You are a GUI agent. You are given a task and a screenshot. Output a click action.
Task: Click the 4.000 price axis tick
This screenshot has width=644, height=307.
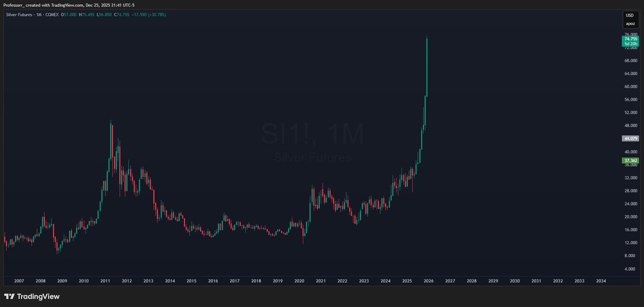click(x=631, y=269)
